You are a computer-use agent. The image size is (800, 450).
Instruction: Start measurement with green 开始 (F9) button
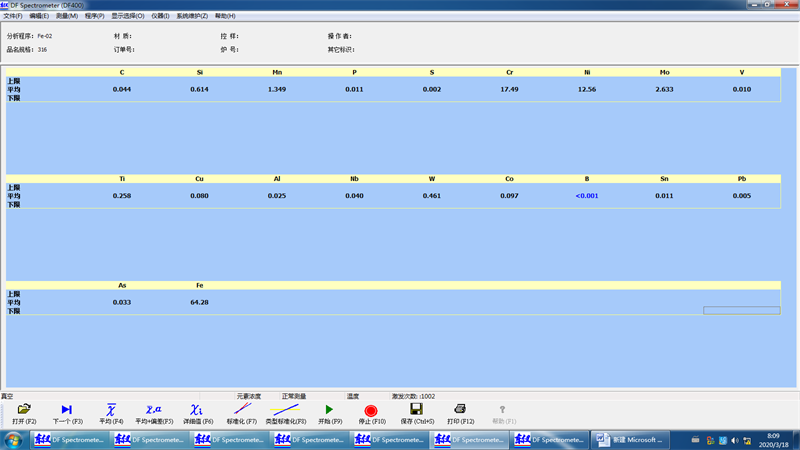[329, 411]
